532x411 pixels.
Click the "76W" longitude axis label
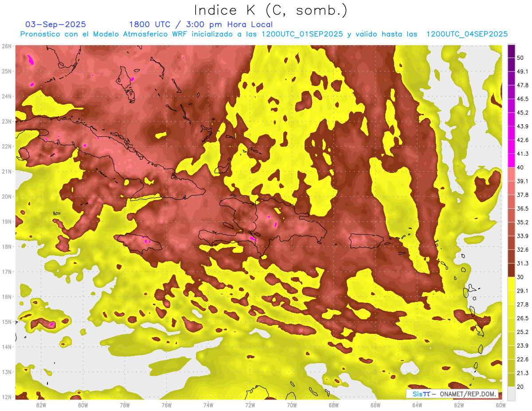(167, 405)
